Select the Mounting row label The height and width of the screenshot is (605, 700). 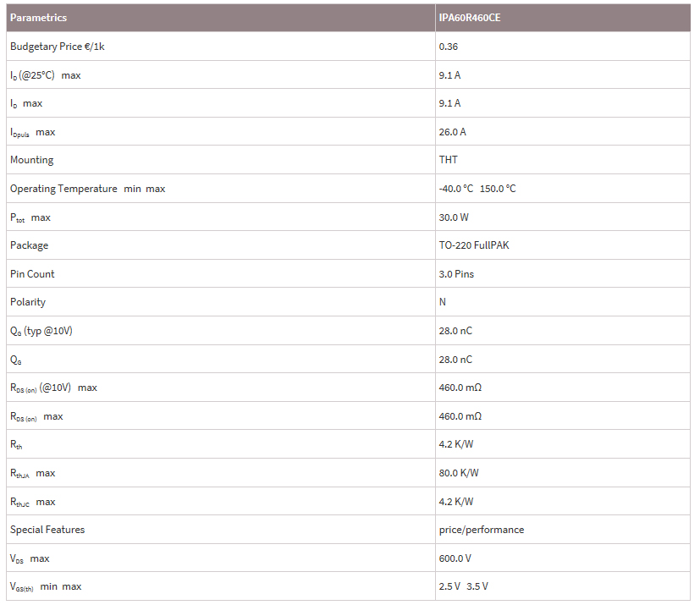point(31,160)
